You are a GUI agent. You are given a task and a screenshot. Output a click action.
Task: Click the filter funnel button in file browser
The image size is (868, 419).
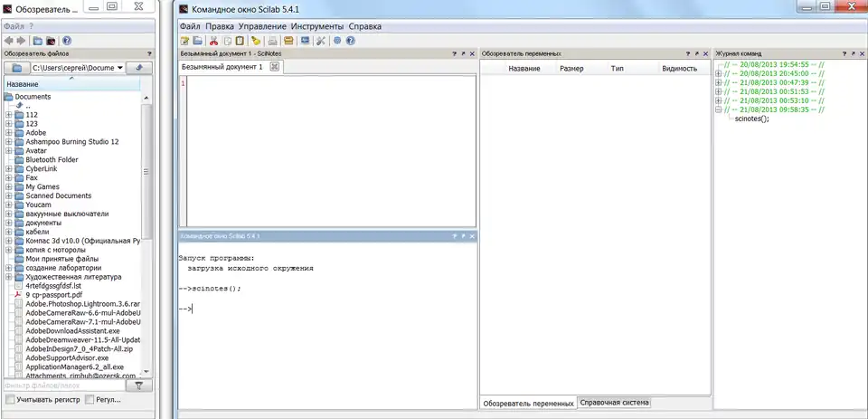(x=138, y=386)
